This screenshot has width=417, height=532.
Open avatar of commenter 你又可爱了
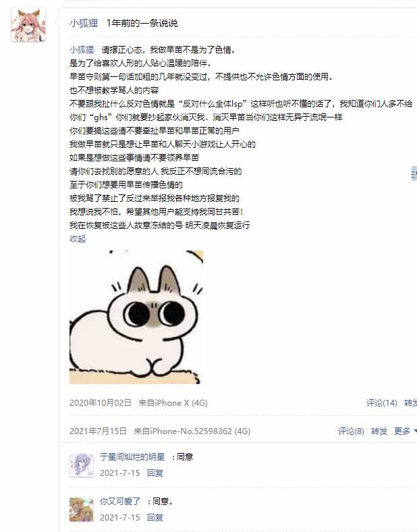point(81,509)
